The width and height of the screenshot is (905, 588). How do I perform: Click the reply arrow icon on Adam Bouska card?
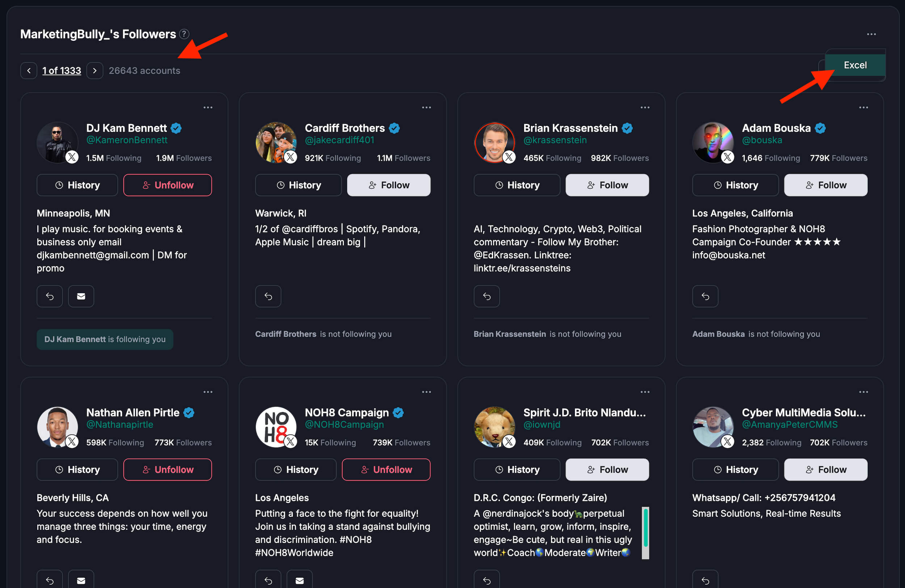(705, 296)
